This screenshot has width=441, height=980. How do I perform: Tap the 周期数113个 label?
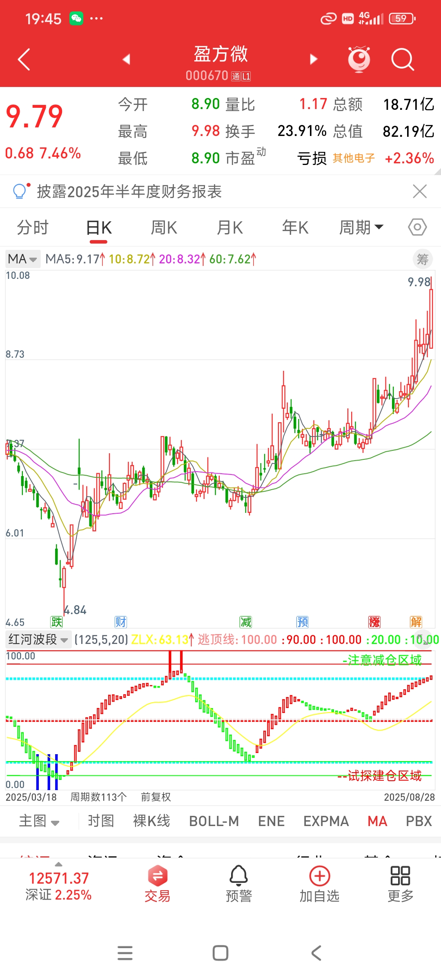pos(98,797)
